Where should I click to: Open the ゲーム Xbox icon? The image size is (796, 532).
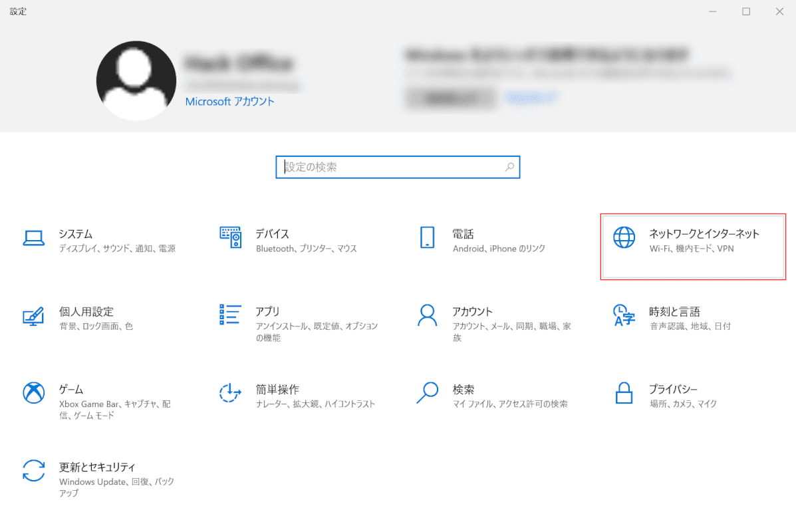(33, 393)
